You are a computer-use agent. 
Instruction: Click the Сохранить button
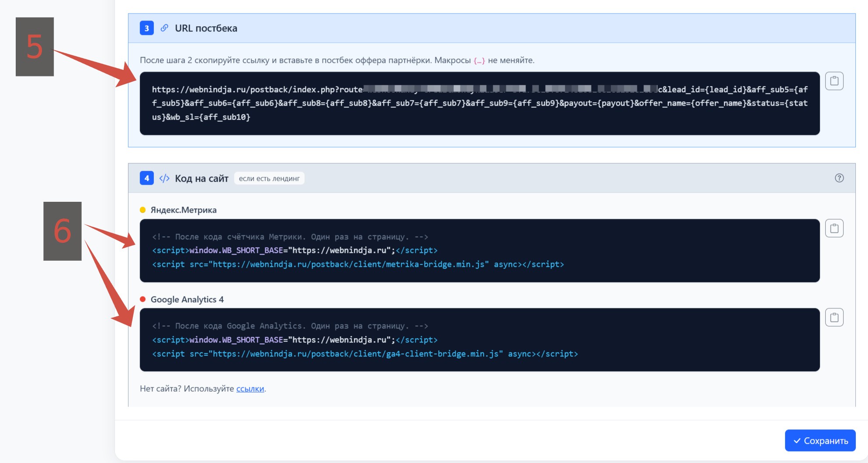[820, 441]
